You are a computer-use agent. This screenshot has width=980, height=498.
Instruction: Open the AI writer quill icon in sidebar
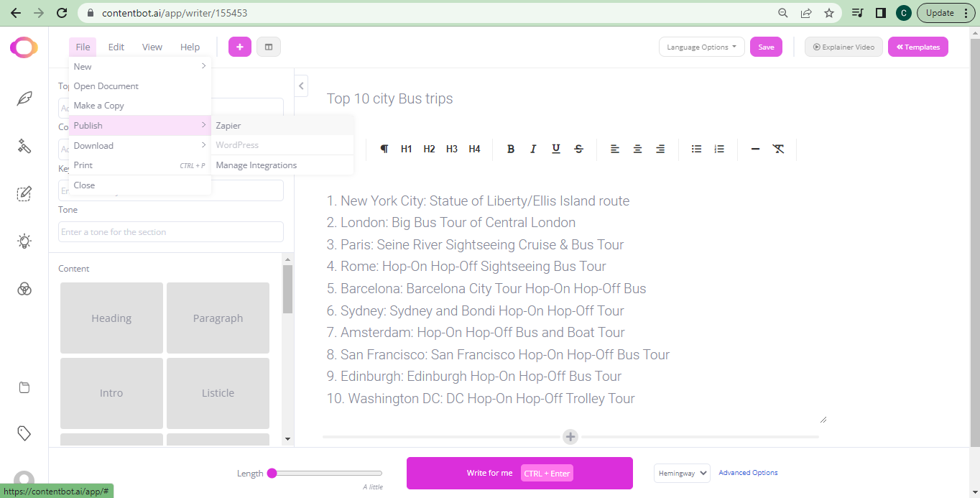click(24, 98)
